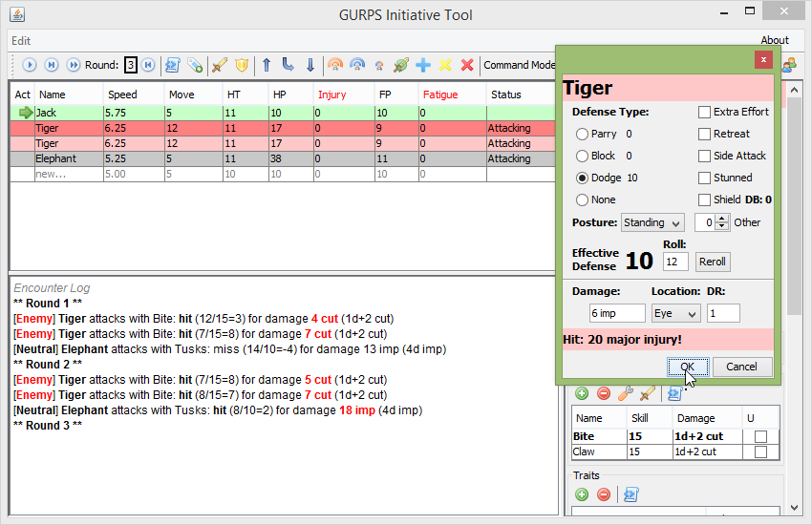Viewport: 812px width, 525px height.
Task: Check the Stunned option
Action: 704,178
